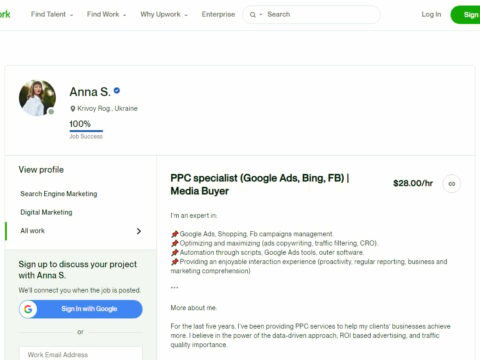Click the Upwork logo
Image resolution: width=480 pixels, height=360 pixels.
click(5, 14)
